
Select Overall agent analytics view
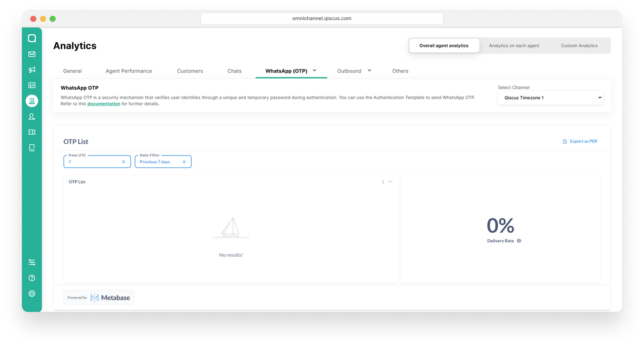click(x=444, y=46)
